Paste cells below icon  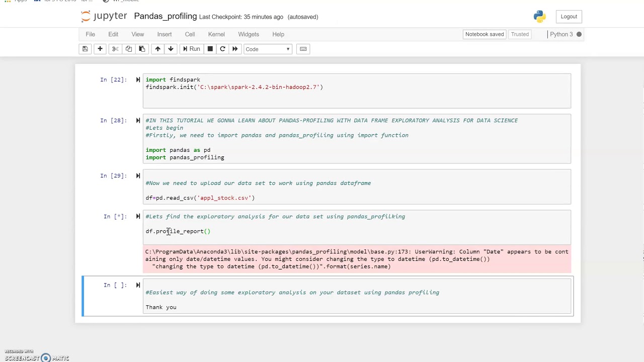click(142, 49)
